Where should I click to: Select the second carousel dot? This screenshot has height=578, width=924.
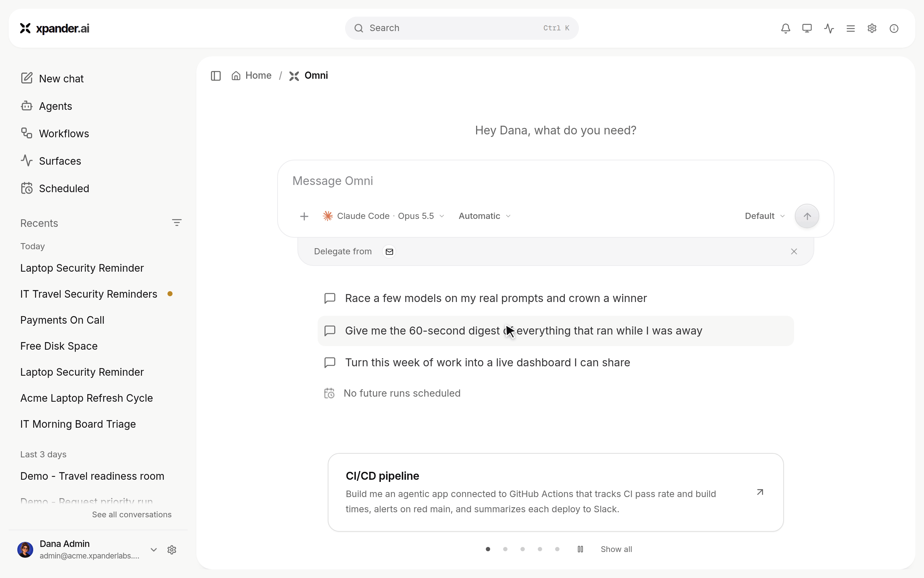(x=505, y=549)
